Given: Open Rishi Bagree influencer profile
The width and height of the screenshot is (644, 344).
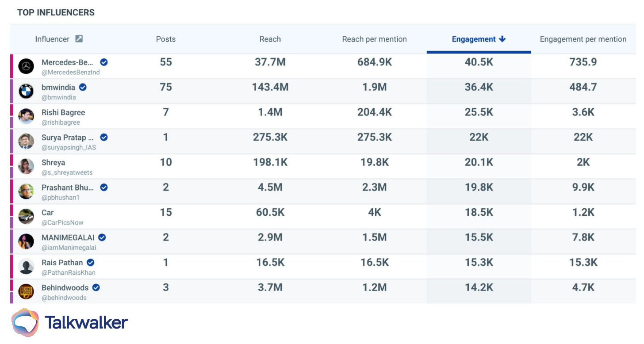Looking at the screenshot, I should click(x=63, y=112).
